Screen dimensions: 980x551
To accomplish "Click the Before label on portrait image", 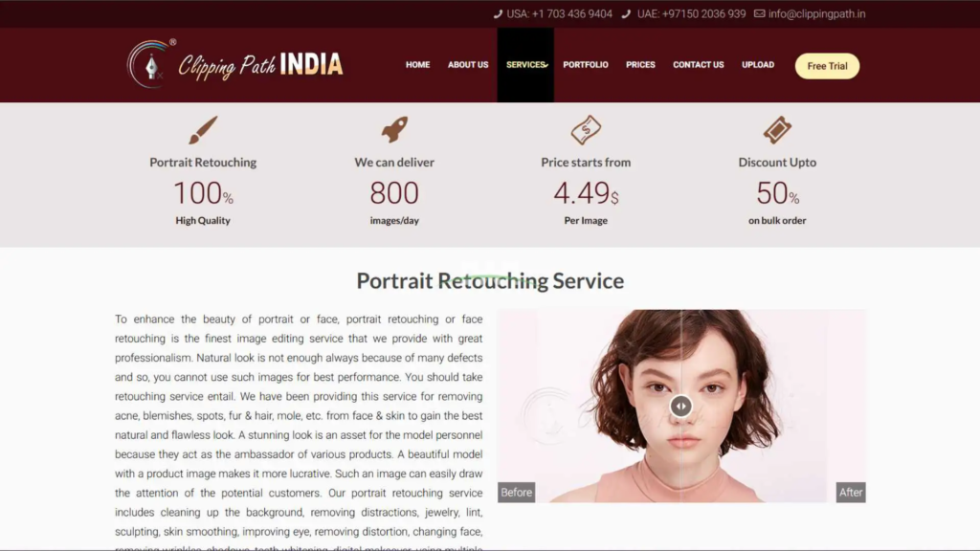I will (x=516, y=493).
